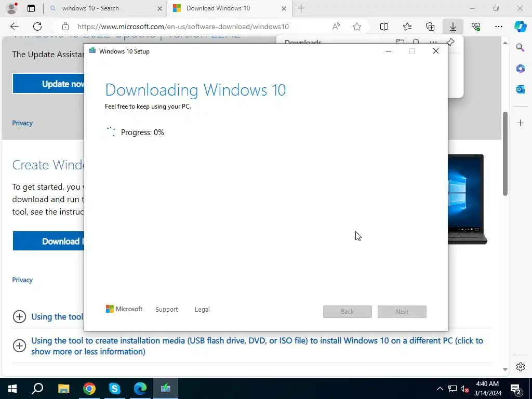Open muted volume tray icon

[x=465, y=389]
